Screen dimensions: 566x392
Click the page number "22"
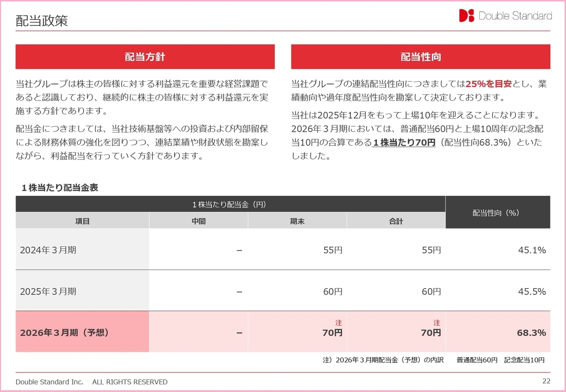pyautogui.click(x=546, y=381)
